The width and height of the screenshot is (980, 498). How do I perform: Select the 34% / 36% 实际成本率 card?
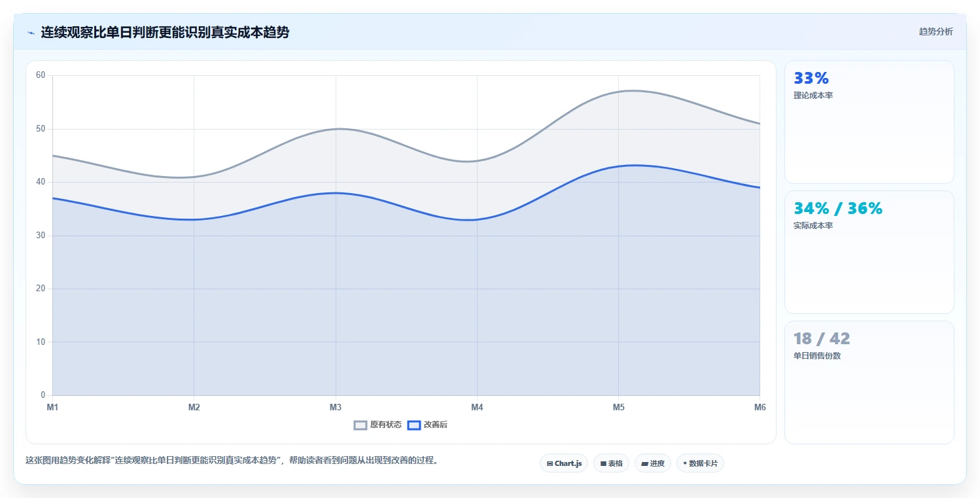click(869, 252)
